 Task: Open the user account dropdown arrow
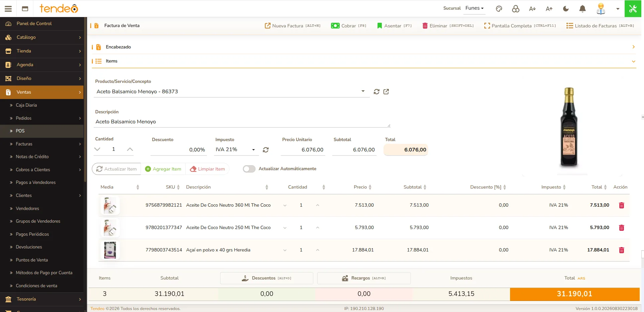(618, 9)
